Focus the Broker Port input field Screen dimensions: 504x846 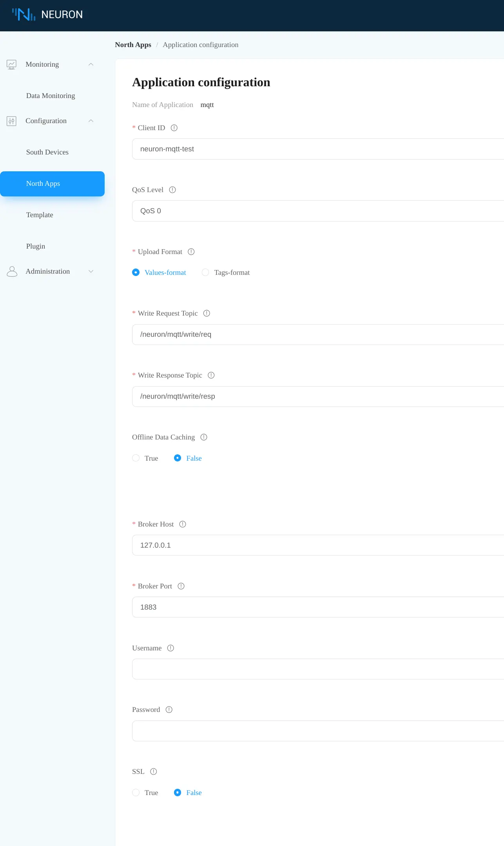(318, 607)
